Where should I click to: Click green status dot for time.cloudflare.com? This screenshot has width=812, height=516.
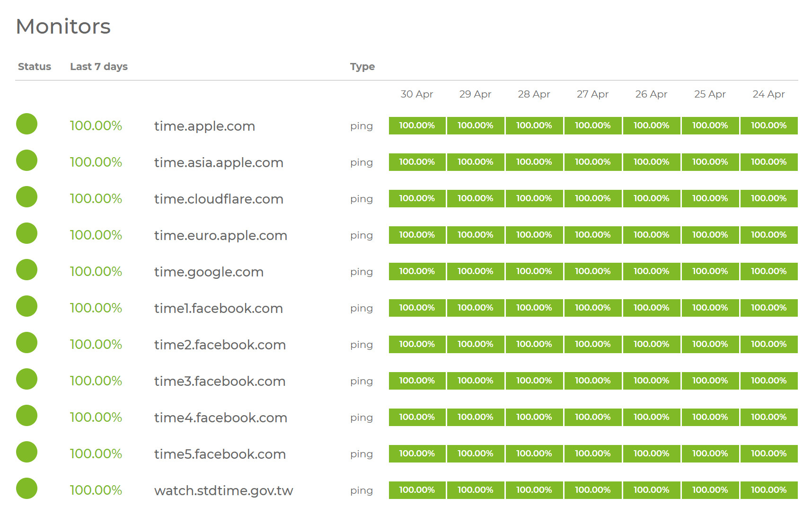point(26,197)
